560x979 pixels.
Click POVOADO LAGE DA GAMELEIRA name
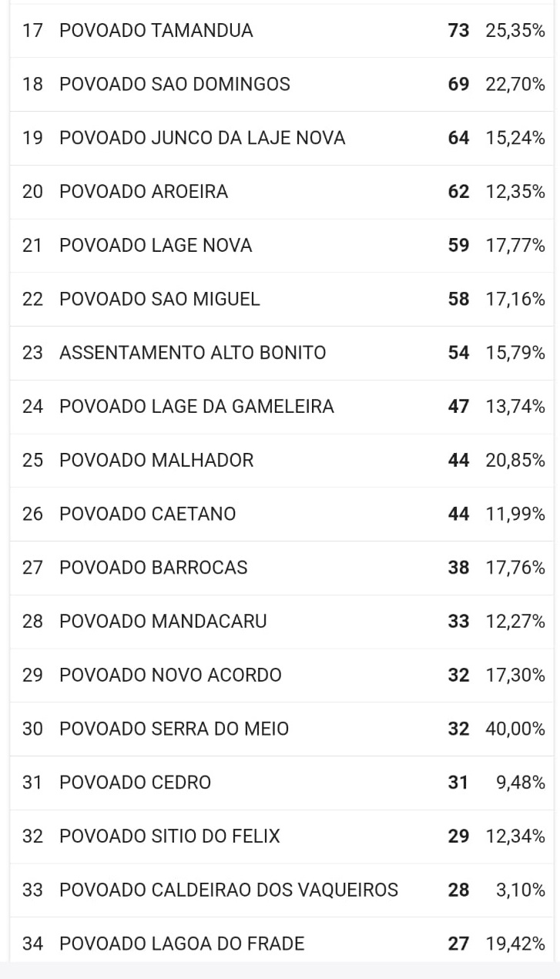click(196, 407)
